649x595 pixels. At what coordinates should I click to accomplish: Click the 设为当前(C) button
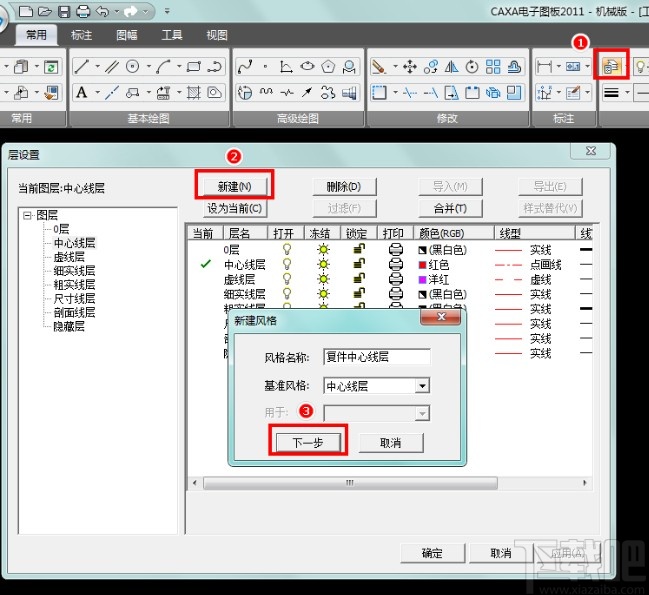pyautogui.click(x=235, y=208)
